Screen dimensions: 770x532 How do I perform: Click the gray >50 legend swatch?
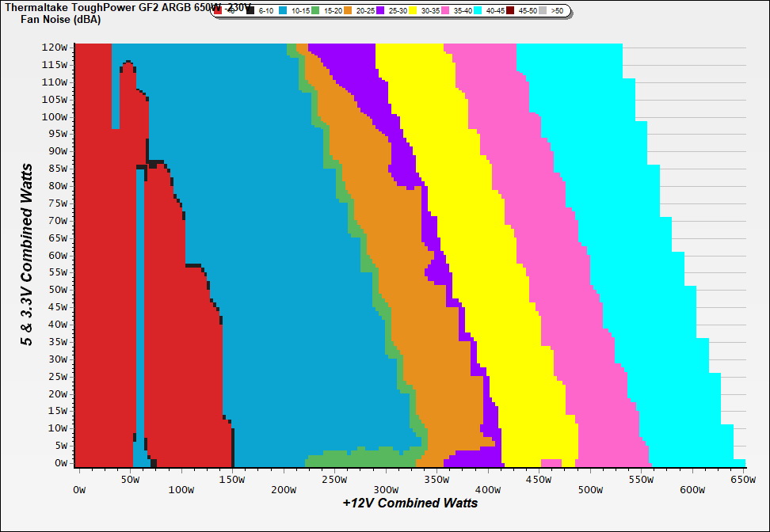[x=543, y=10]
